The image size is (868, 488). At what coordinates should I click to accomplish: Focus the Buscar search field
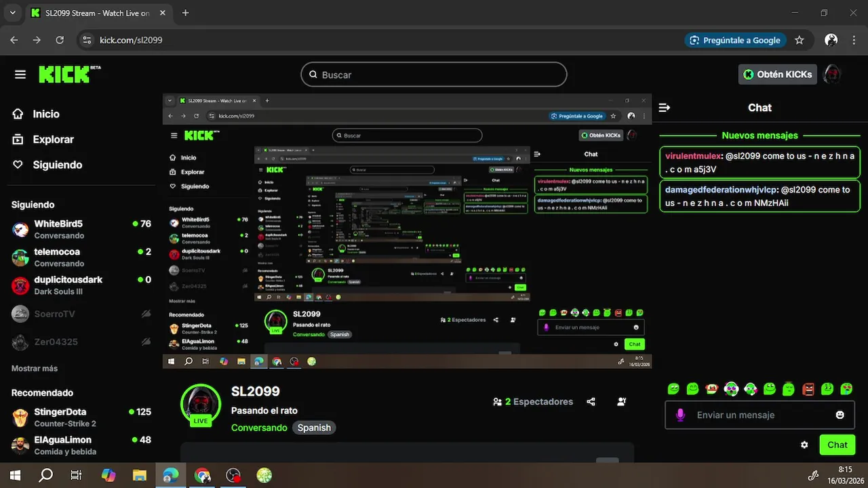[x=434, y=75]
